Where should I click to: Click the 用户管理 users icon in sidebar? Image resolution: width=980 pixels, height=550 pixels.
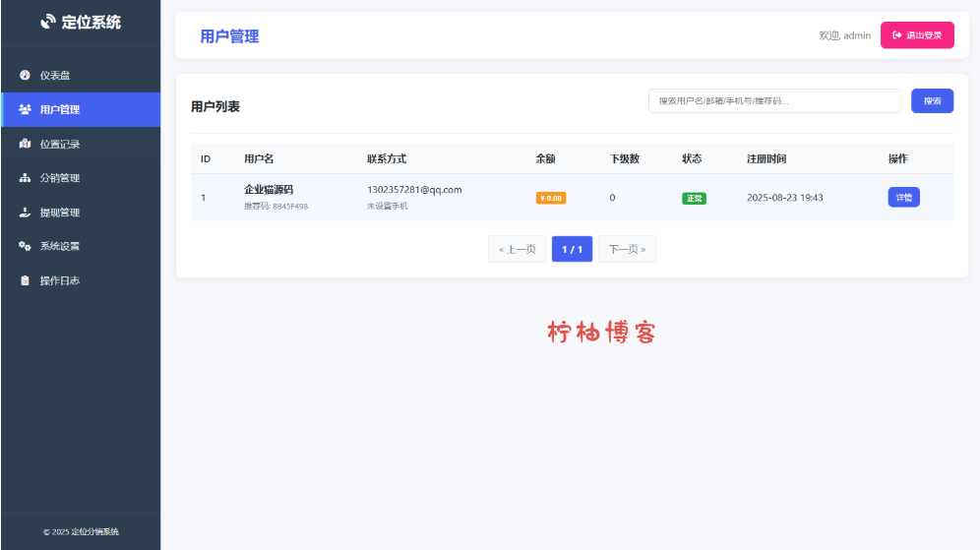[x=26, y=109]
